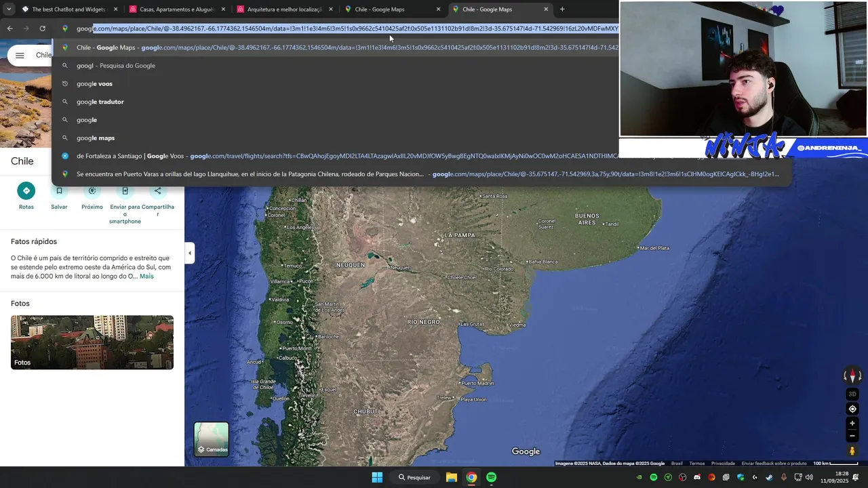Zoom out with the minus button

[852, 436]
